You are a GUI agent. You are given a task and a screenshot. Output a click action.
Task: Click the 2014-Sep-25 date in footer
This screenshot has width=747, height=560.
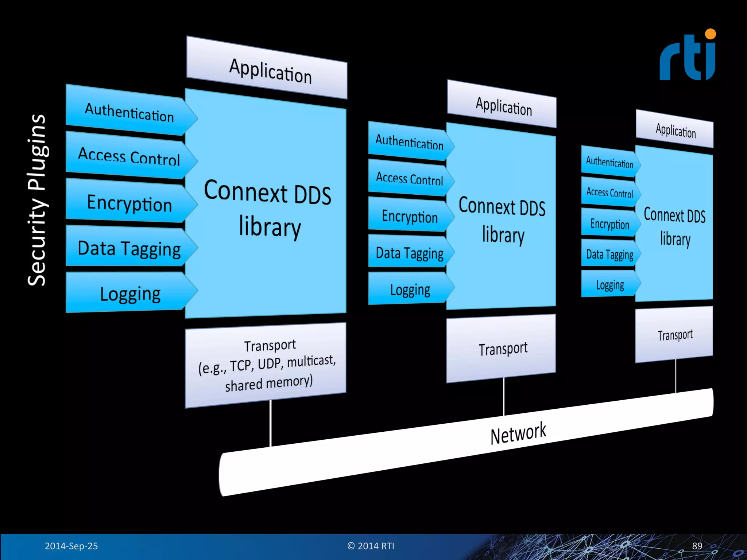[x=71, y=546]
